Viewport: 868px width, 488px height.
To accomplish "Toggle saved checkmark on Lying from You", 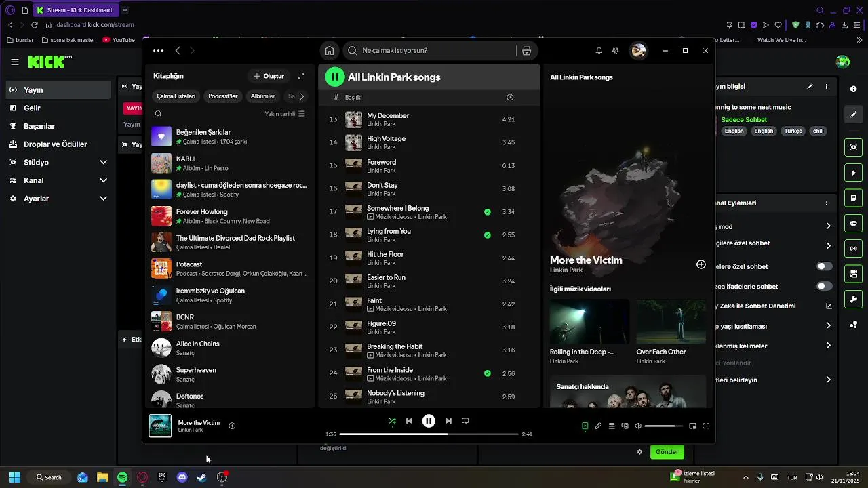I will coord(487,235).
